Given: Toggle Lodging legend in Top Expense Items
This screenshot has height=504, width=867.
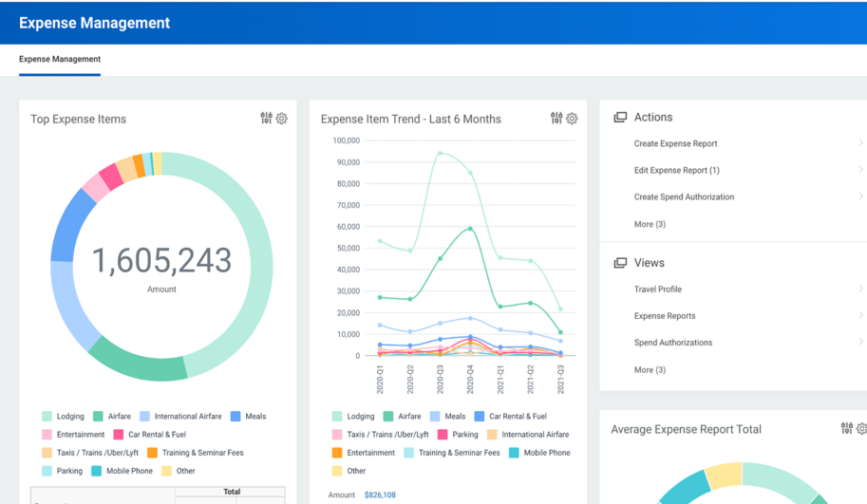Looking at the screenshot, I should [63, 416].
